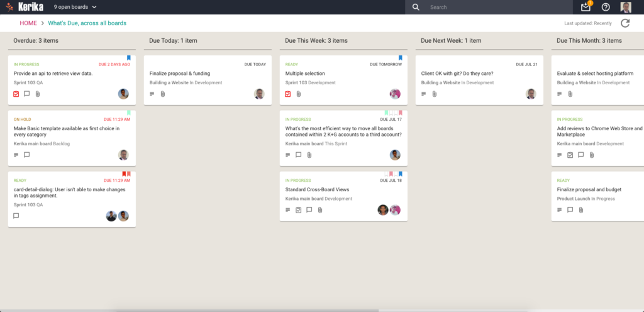Open attachments icon on Provide an api card
This screenshot has width=644, height=312.
[37, 94]
